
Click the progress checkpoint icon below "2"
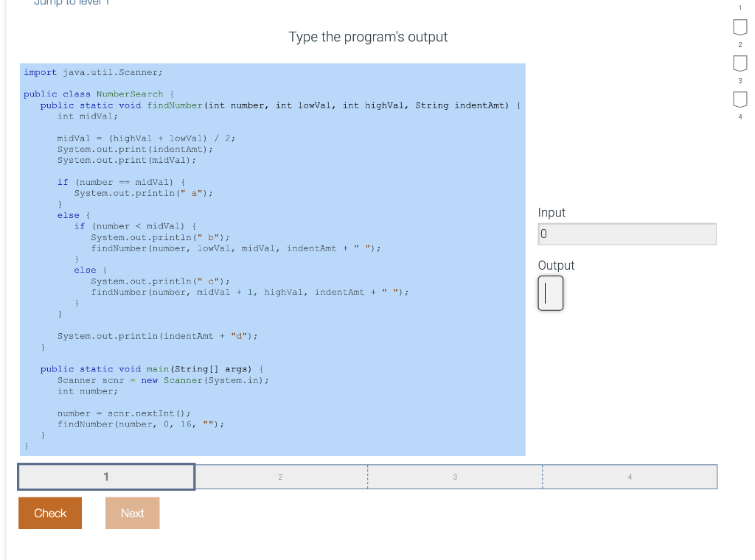pos(740,63)
